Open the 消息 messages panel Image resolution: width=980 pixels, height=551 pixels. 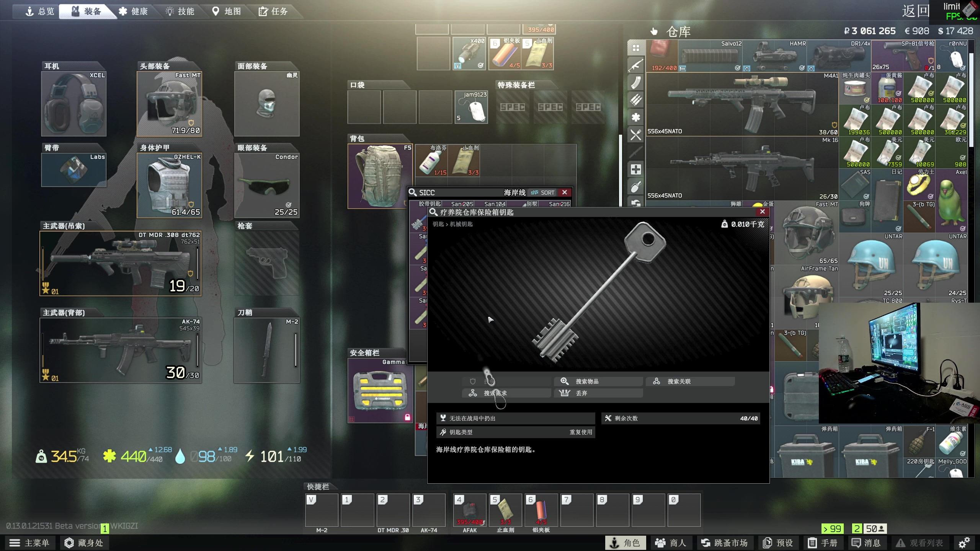click(866, 543)
